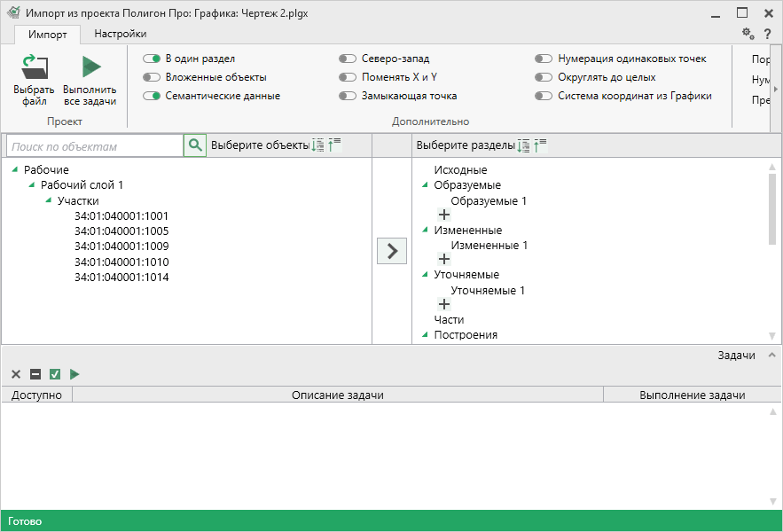Click the X icon in tasks toolbar

[16, 374]
